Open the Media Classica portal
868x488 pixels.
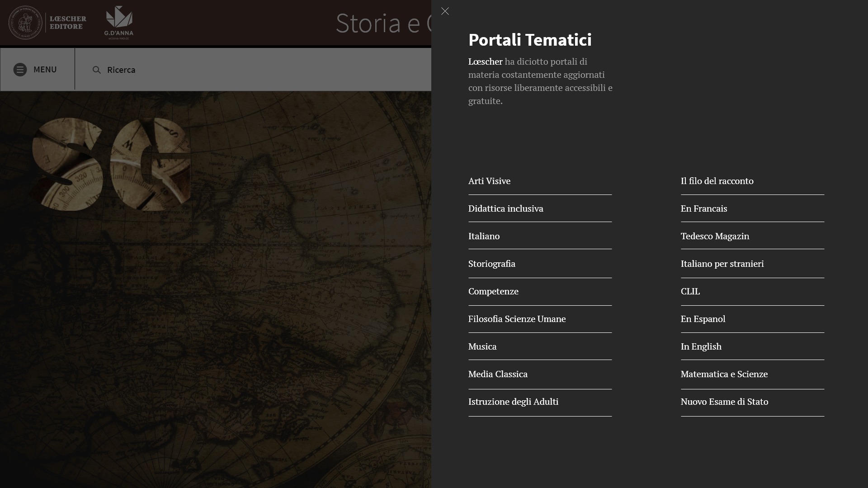pos(498,374)
